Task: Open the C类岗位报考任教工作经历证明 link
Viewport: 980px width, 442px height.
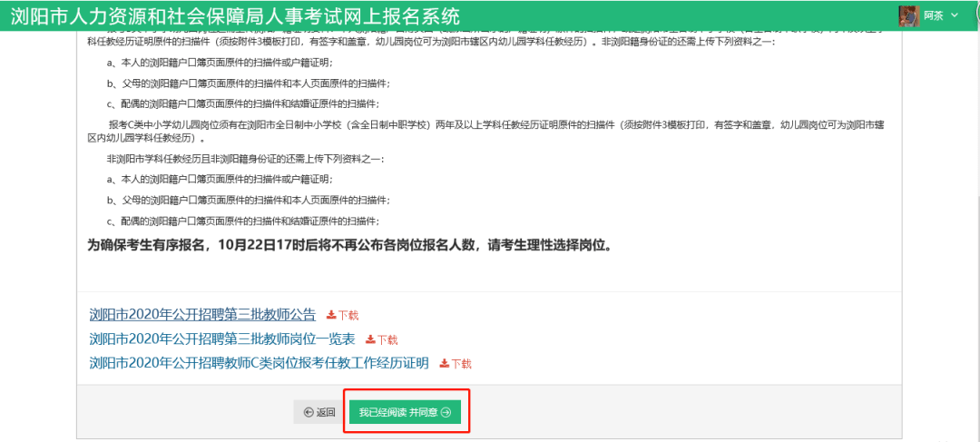Action: [x=259, y=363]
